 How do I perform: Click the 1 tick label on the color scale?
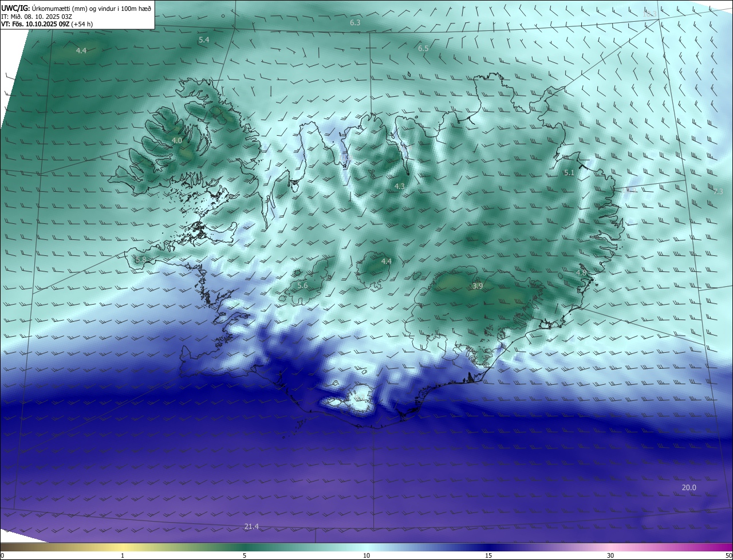coord(123,555)
